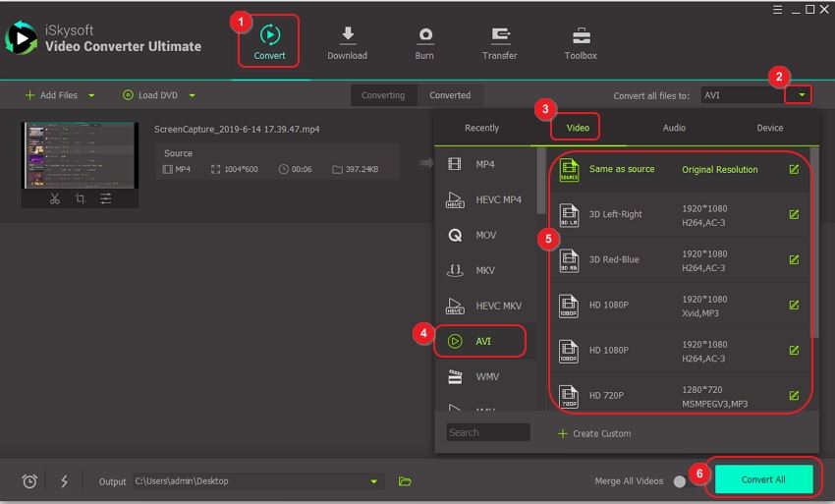
Task: Expand the Add Files dropdown arrow
Action: click(x=92, y=95)
